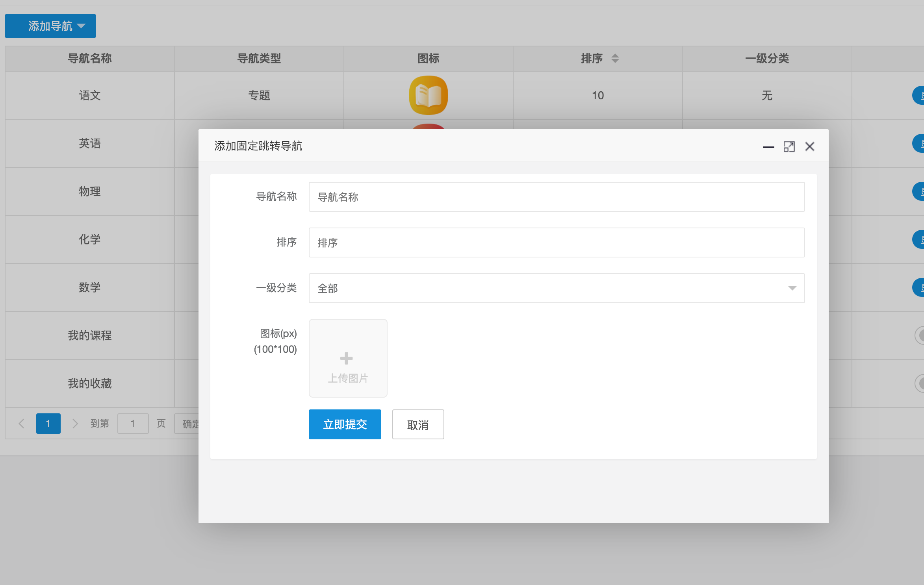Sort table by 排序 column arrows

pos(615,58)
